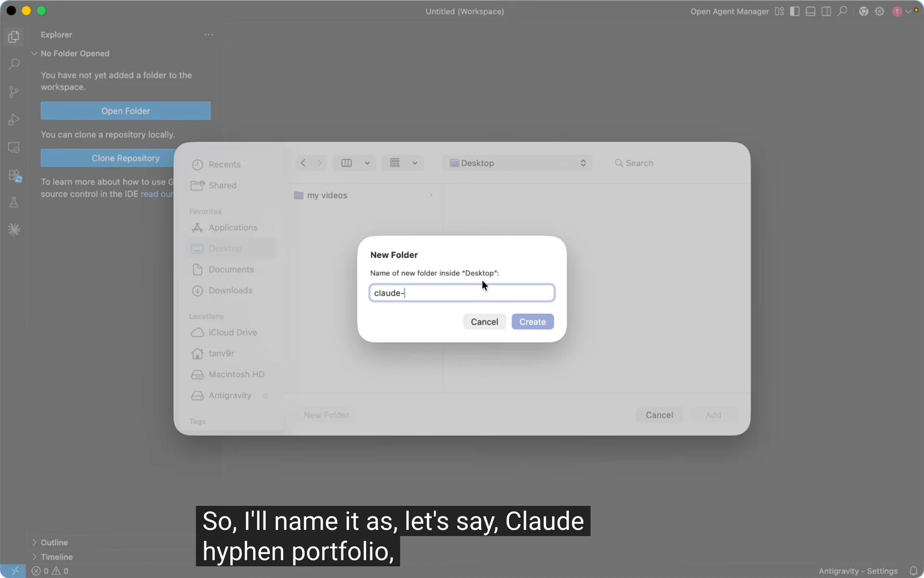The width and height of the screenshot is (924, 578).
Task: Open the Search view in activity bar
Action: point(14,64)
